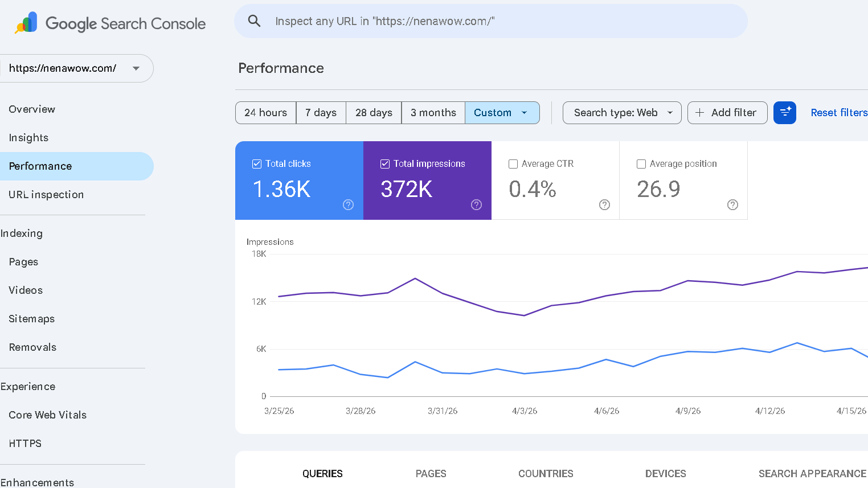Enable the Average position checkbox
This screenshot has width=868, height=488.
point(641,164)
